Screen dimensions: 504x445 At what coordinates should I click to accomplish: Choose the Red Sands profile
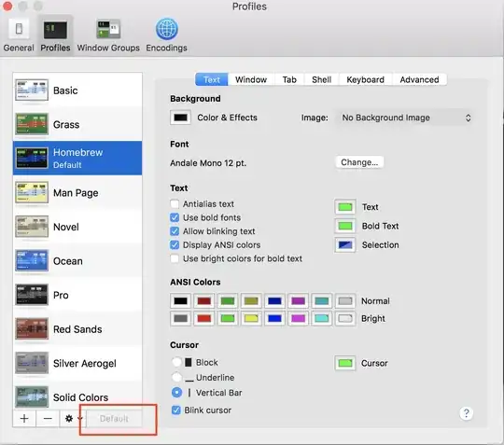pyautogui.click(x=77, y=329)
